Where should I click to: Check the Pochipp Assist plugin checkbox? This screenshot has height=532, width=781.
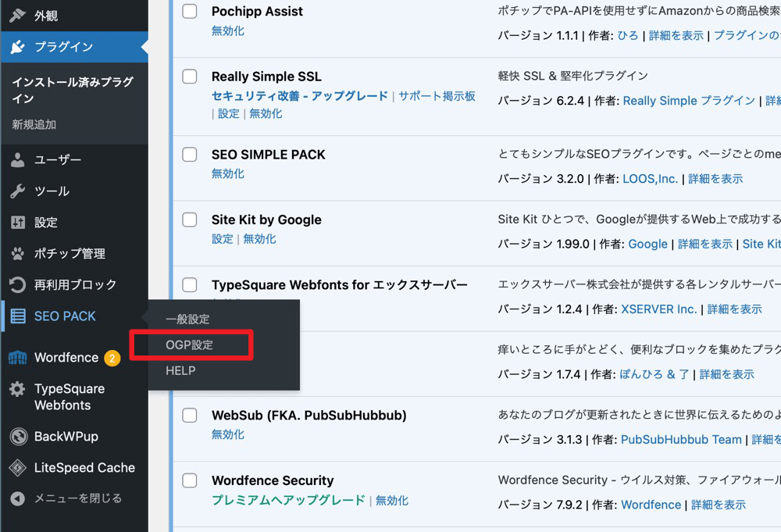[189, 11]
